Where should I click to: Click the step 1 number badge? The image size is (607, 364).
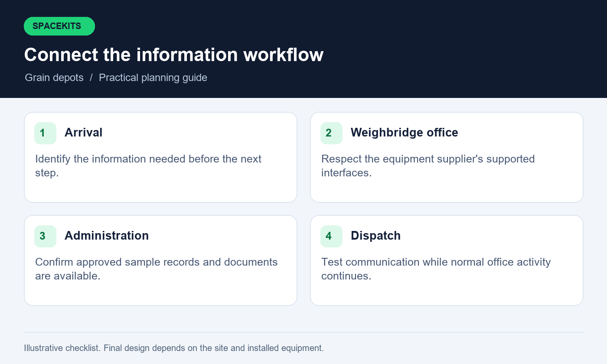(45, 133)
